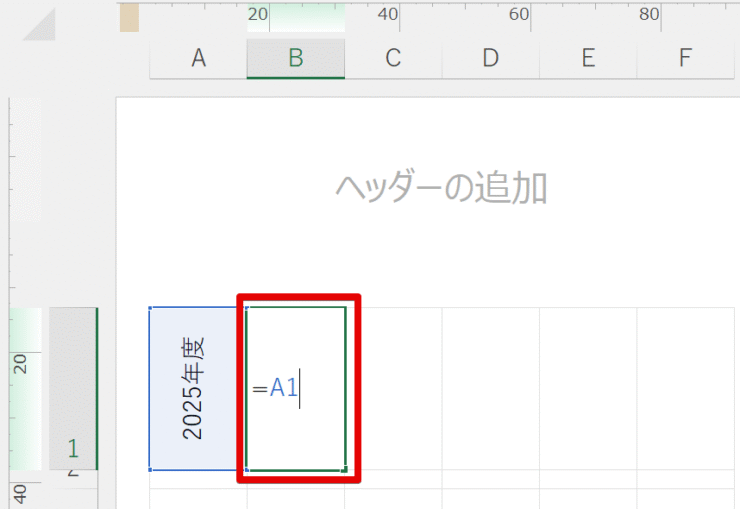
Task: Click the Select All corner triangle
Action: pos(40,25)
